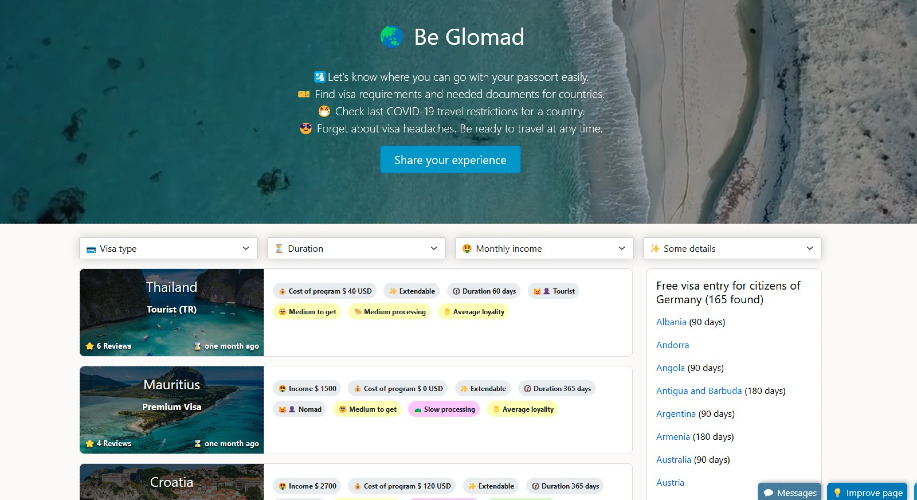Click the Visa type chevron arrow
The width and height of the screenshot is (917, 500).
click(246, 249)
